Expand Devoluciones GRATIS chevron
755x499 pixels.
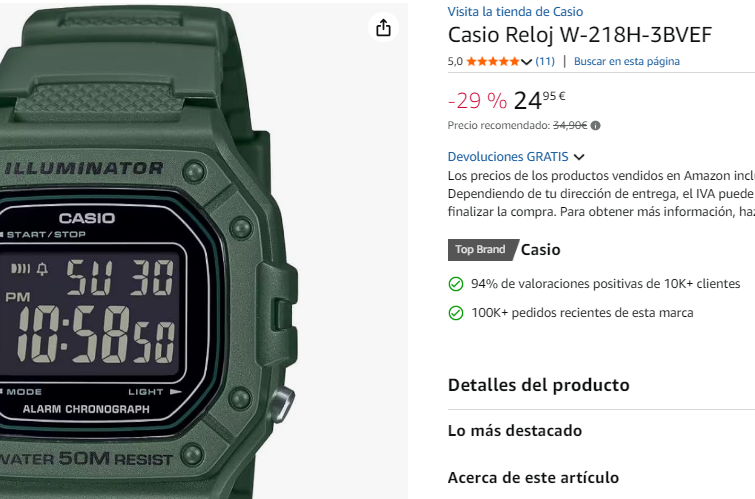pos(579,157)
